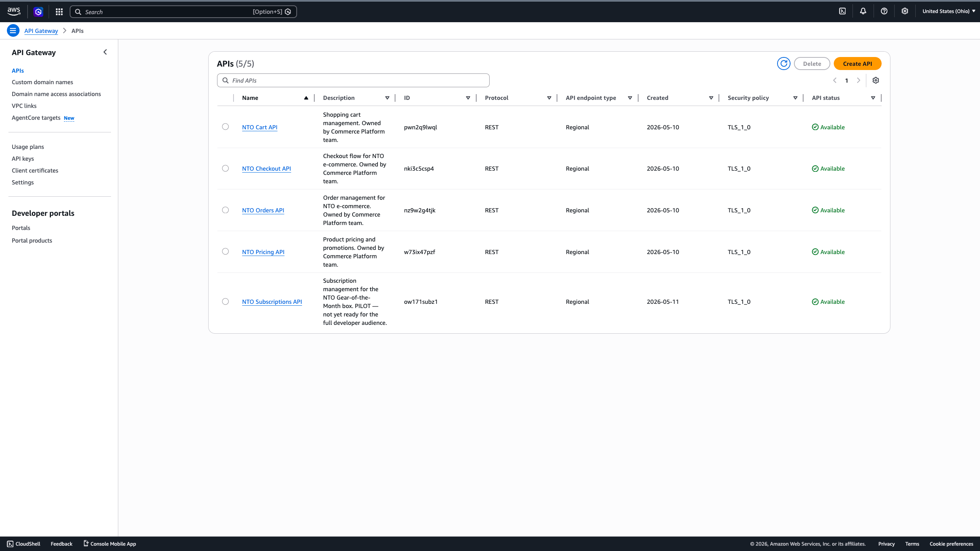Open the United States (Ohio) region dropdown
This screenshot has width=980, height=551.
pos(949,11)
